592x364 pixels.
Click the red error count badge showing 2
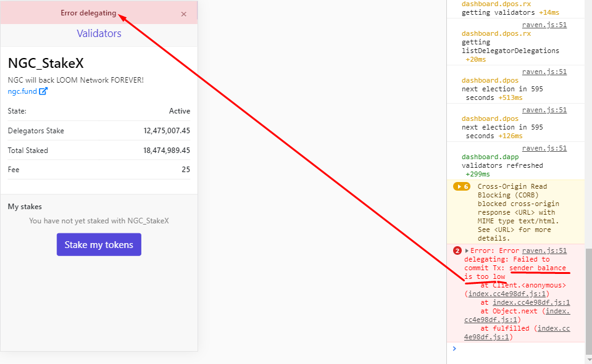(457, 250)
